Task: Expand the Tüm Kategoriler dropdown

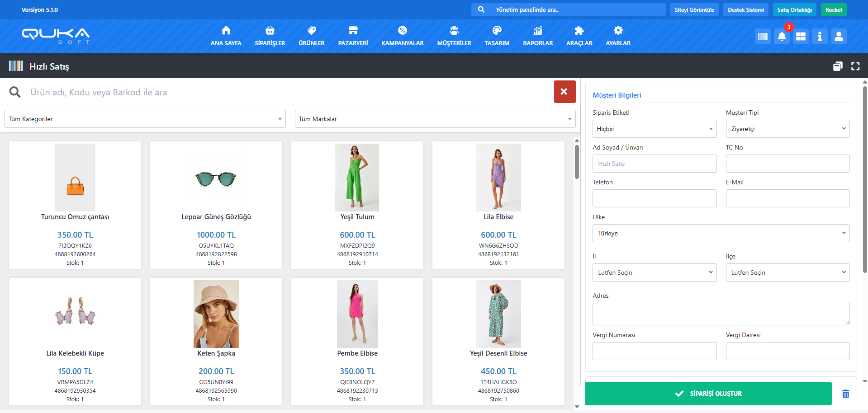Action: point(145,119)
